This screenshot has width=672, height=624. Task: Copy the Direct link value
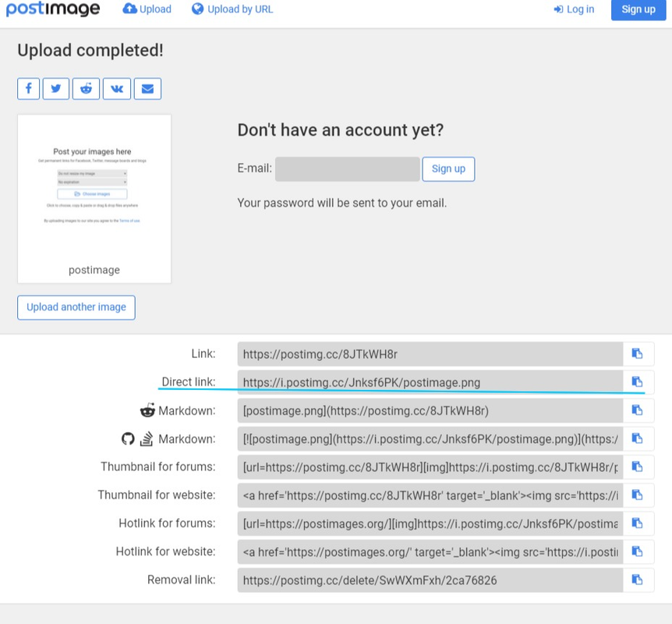tap(637, 382)
